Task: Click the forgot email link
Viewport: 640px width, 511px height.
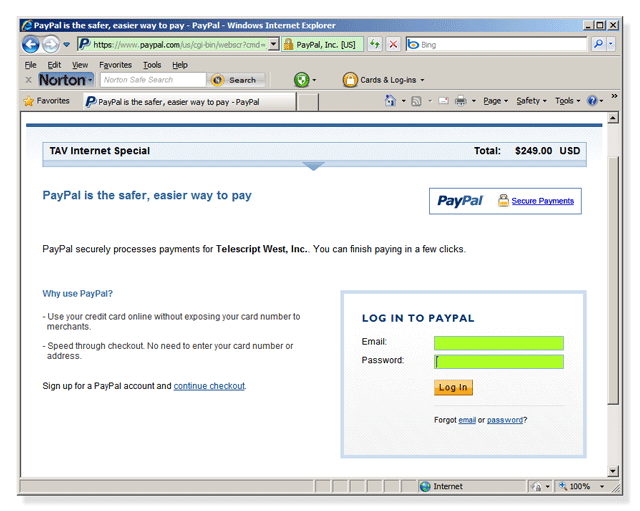Action: click(467, 420)
